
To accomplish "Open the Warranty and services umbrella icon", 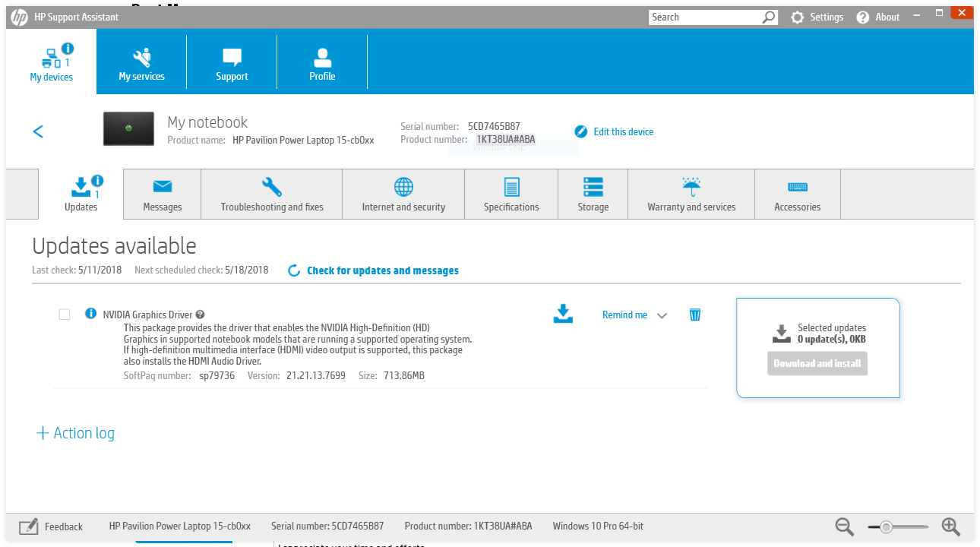I will click(x=691, y=186).
